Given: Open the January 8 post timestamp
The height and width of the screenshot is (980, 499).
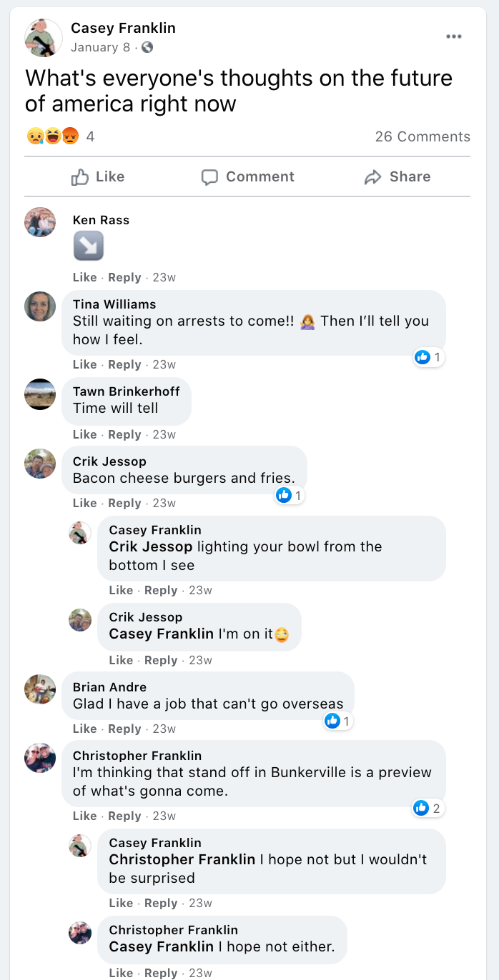Looking at the screenshot, I should 100,48.
